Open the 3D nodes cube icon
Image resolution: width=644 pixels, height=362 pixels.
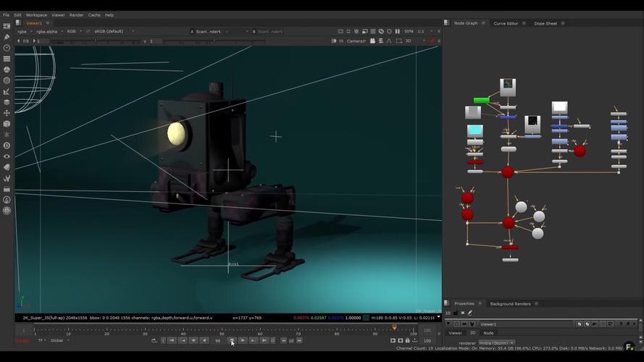point(7,124)
